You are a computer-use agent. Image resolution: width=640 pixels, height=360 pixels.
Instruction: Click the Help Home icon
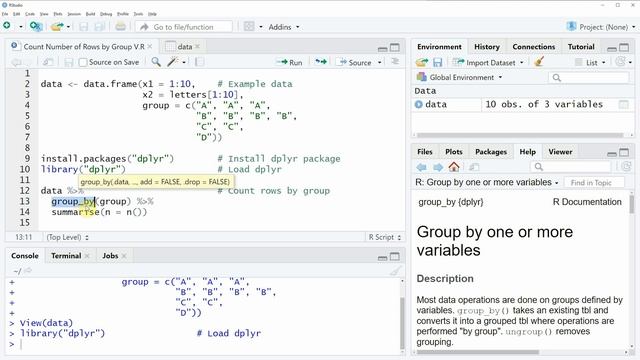point(454,167)
